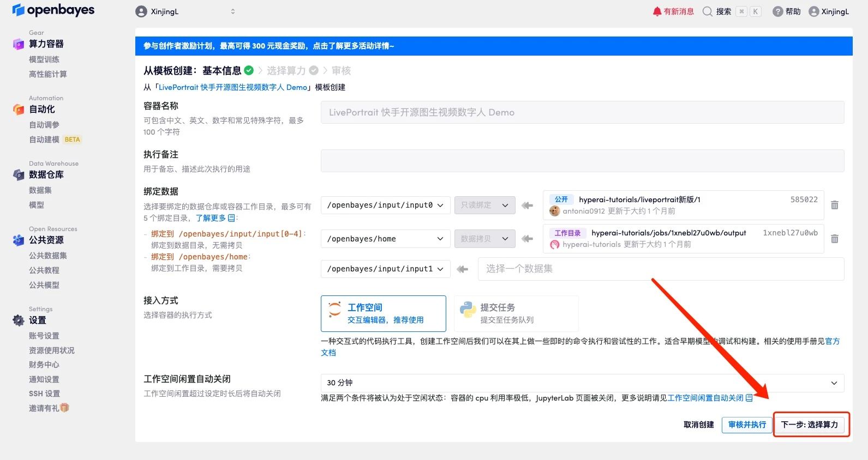Image resolution: width=868 pixels, height=460 pixels.
Task: Click the 容器名称 input field
Action: 582,112
